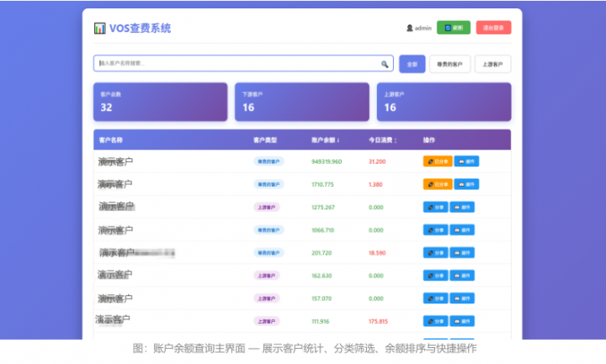Screen dimensions: 606x364
Task: Click 分享 share button in 201.720 row
Action: [436, 253]
